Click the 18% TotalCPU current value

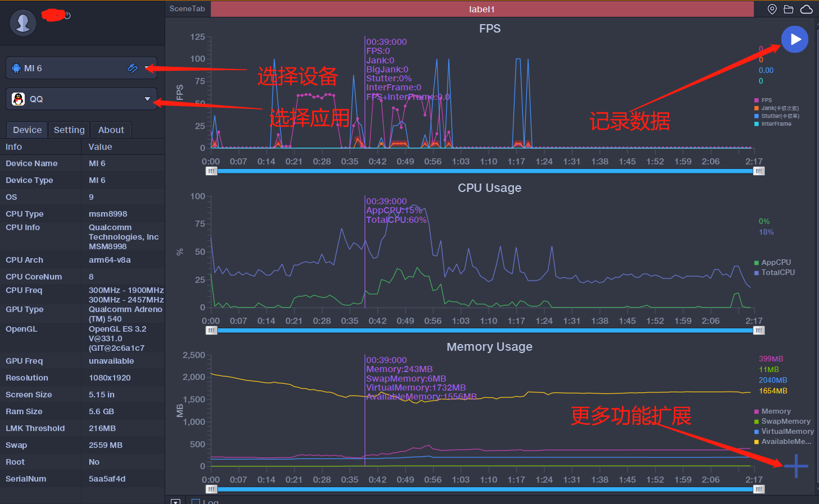tap(766, 232)
